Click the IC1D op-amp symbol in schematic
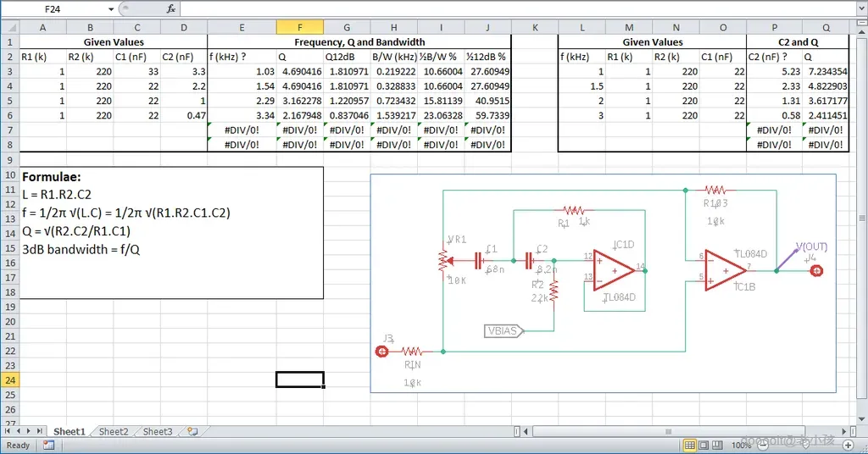This screenshot has height=454, width=868. click(614, 270)
